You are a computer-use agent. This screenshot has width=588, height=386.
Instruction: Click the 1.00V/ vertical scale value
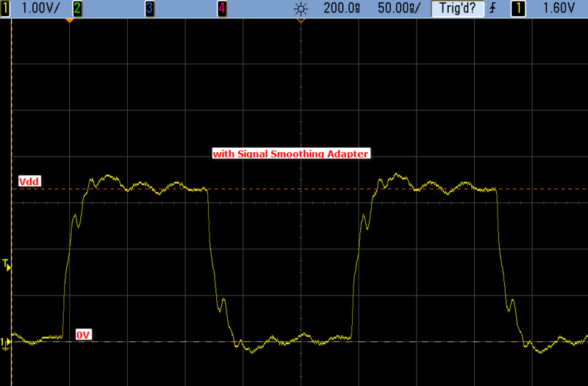[40, 8]
